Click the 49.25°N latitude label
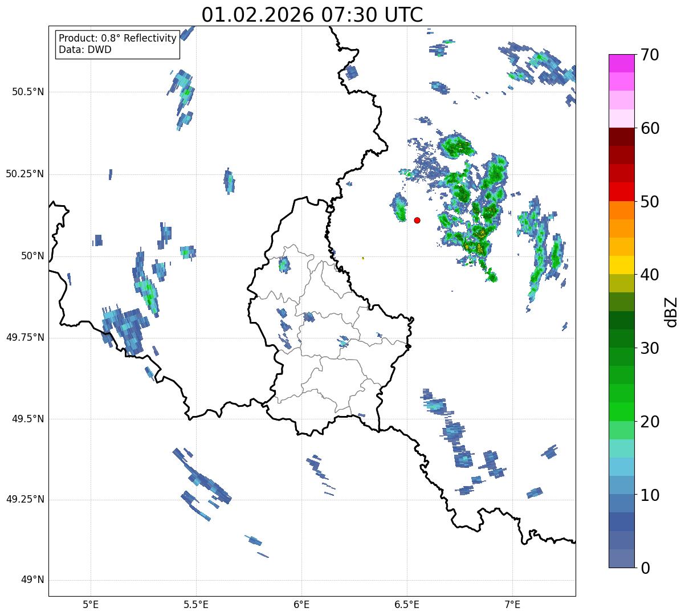Screen dimensions: 685x616 25,500
